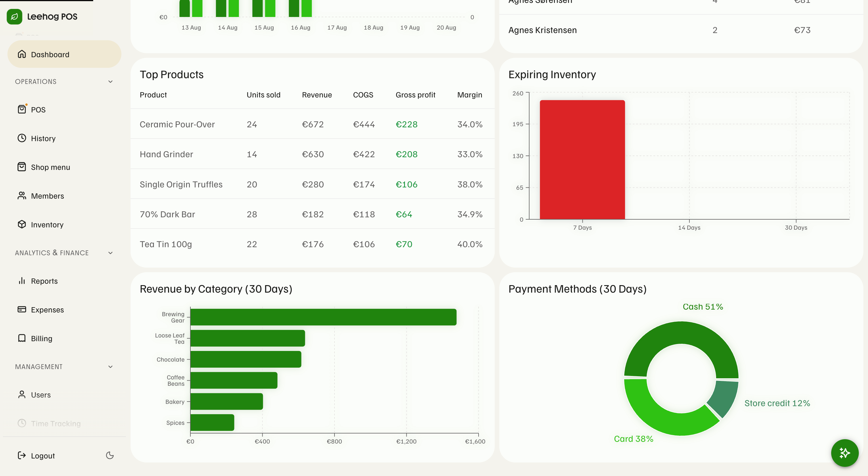Click the 40.0% margin value
Image resolution: width=868 pixels, height=476 pixels.
tap(470, 244)
